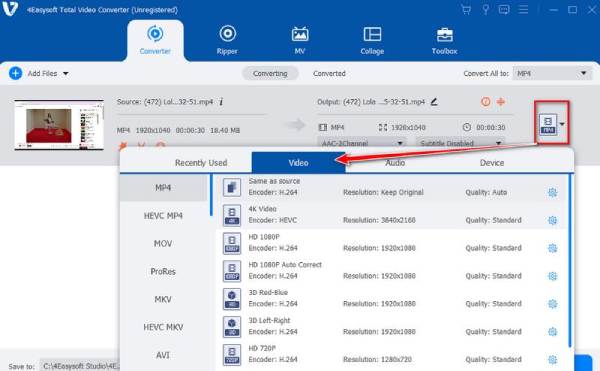This screenshot has width=600, height=371.
Task: Click the register key icon
Action: pos(485,10)
